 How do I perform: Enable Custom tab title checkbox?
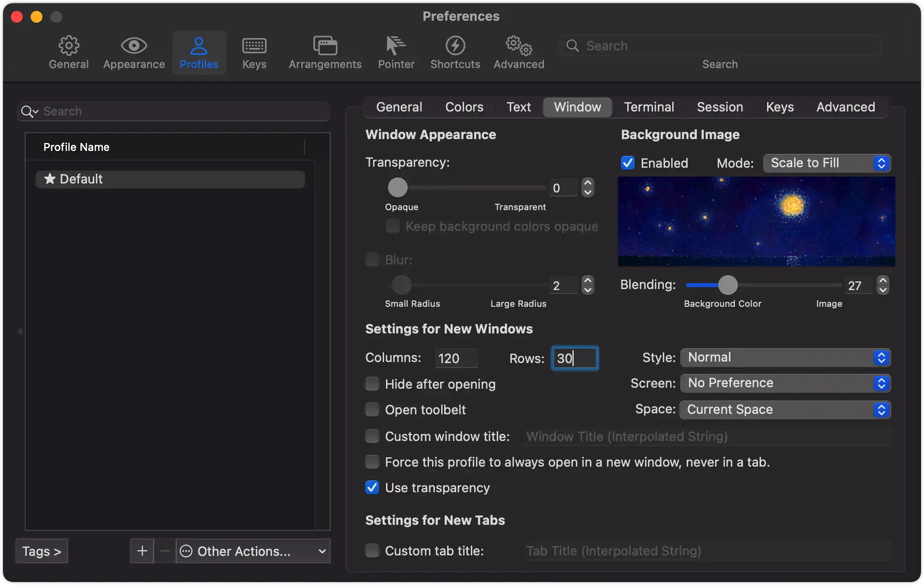(372, 550)
